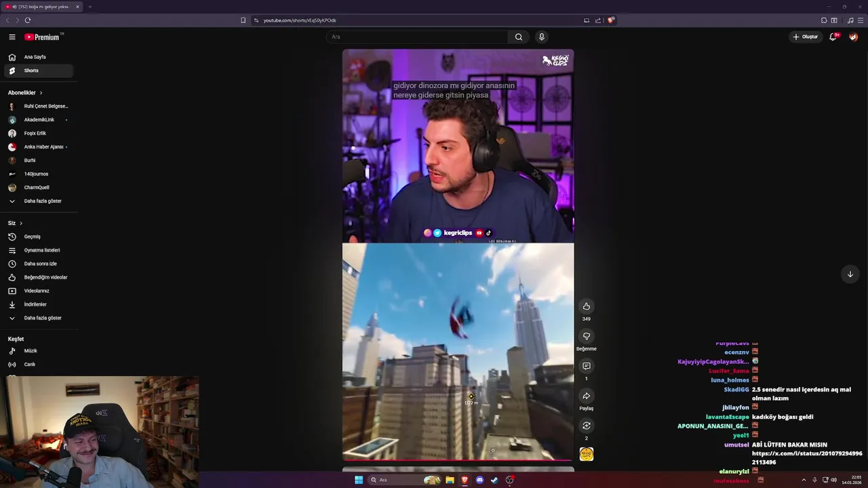This screenshot has width=868, height=488.
Task: Expand Daha fazla göster under İndirilenler
Action: (37, 318)
